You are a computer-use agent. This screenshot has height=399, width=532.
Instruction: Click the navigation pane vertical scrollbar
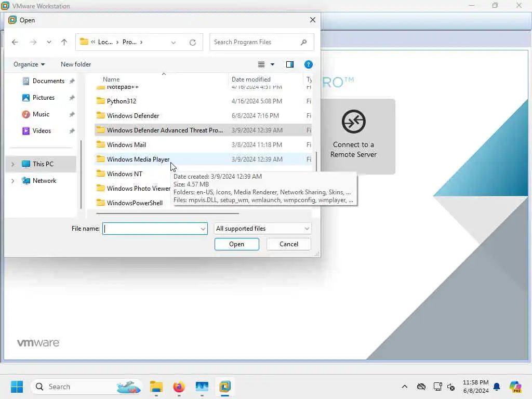81,175
